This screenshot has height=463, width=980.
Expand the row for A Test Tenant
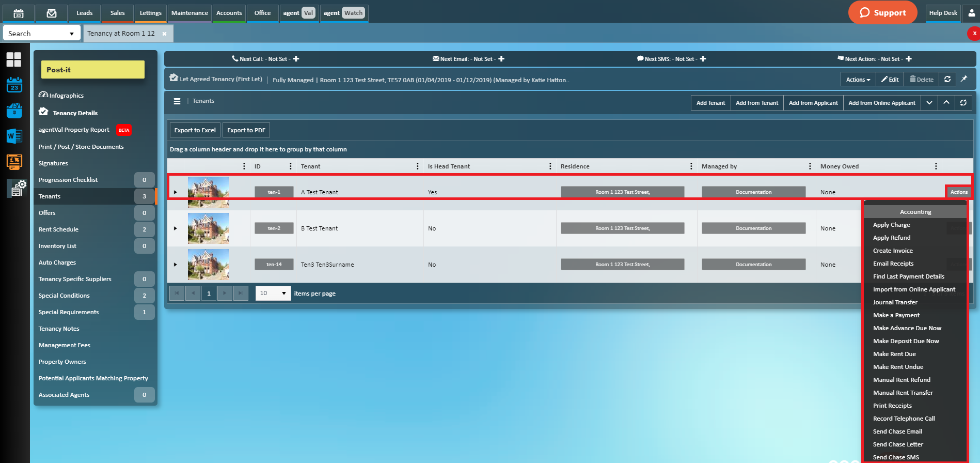click(x=176, y=192)
